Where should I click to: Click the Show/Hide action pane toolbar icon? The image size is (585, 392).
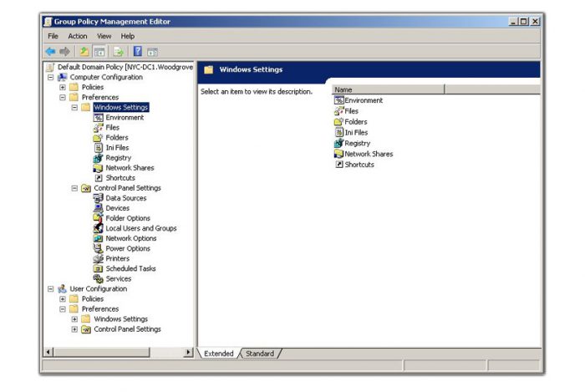tap(152, 52)
